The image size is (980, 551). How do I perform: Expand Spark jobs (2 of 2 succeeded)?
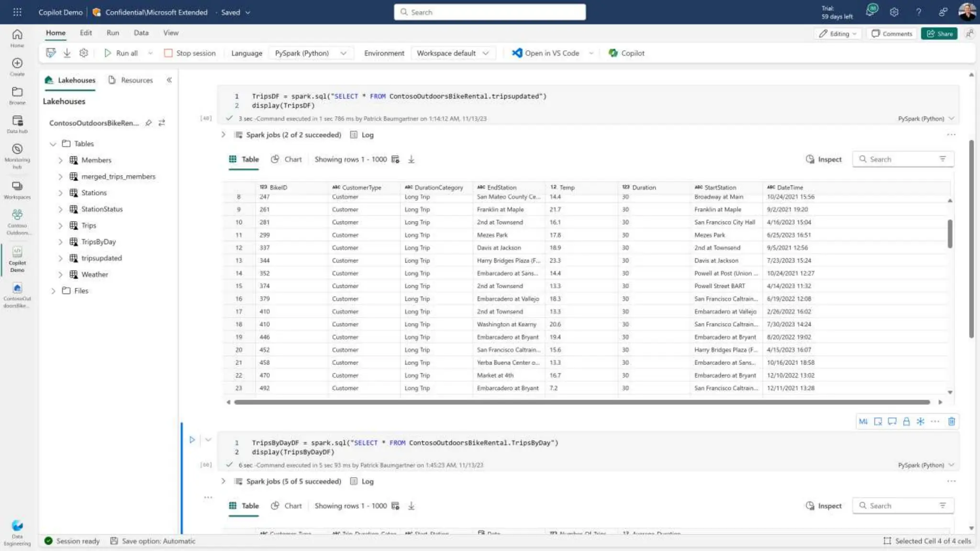click(223, 135)
